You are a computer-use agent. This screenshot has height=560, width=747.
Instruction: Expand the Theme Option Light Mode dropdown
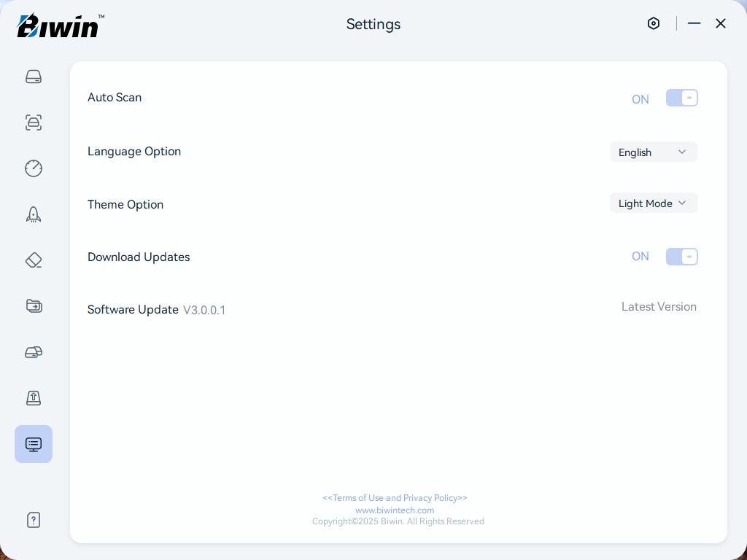653,203
